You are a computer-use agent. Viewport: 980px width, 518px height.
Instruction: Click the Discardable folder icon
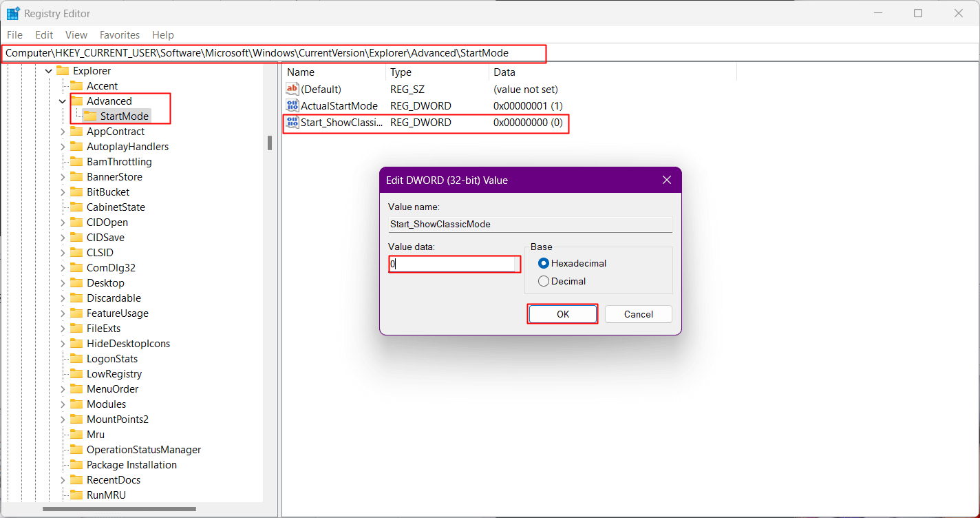click(76, 298)
